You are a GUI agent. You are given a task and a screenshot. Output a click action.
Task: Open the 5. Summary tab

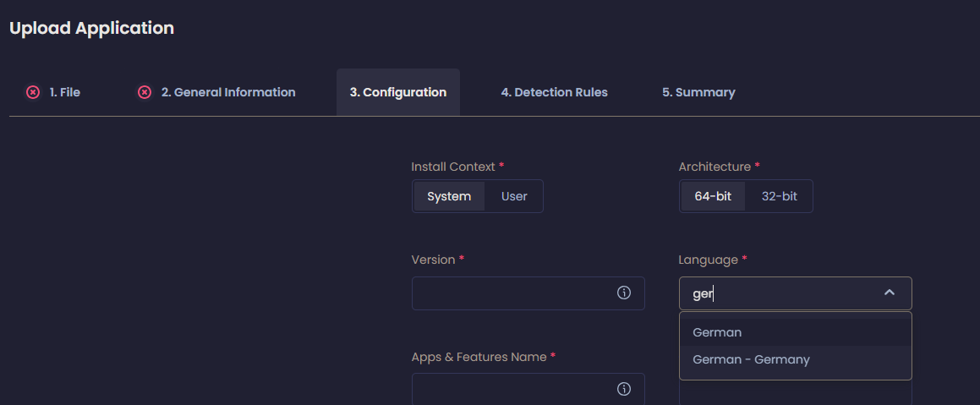(x=698, y=92)
